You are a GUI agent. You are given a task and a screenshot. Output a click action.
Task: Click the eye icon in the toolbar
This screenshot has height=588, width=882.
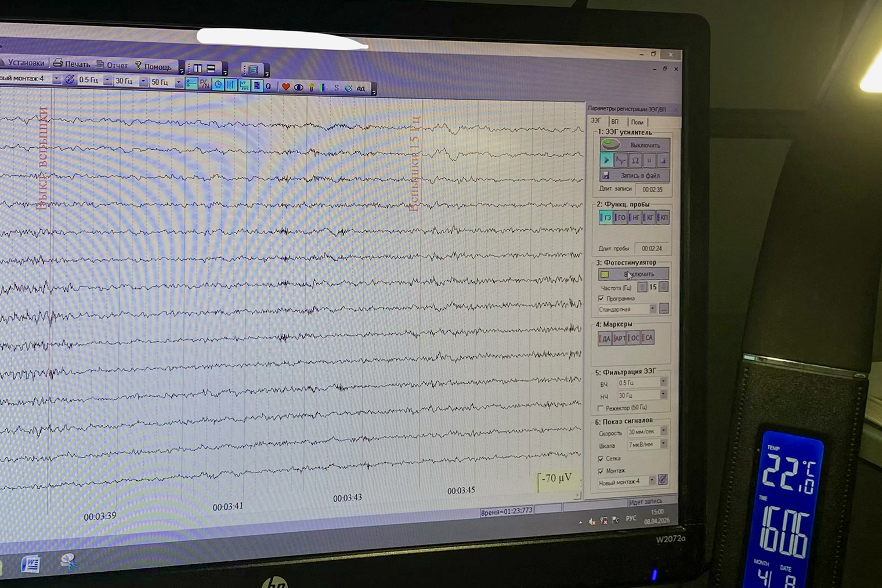point(298,88)
